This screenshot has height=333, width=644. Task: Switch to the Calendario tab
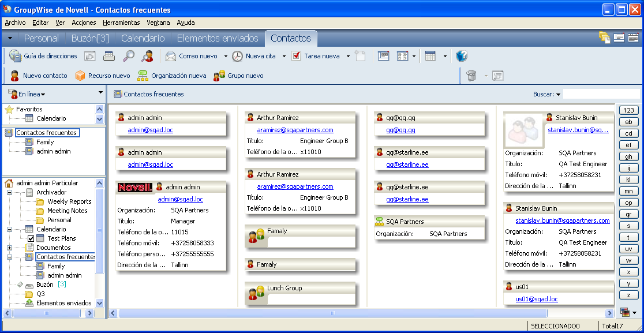(143, 38)
